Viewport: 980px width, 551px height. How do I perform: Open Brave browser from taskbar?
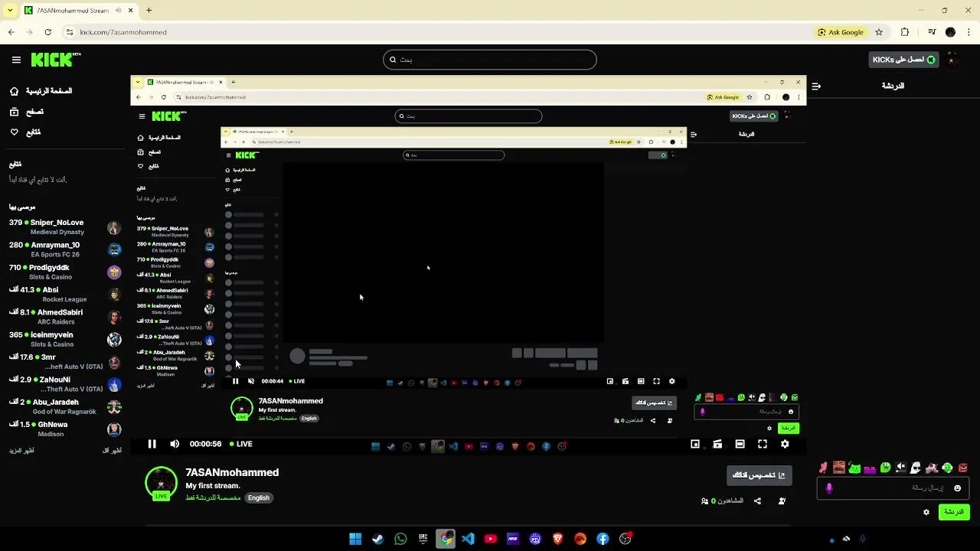(x=557, y=539)
